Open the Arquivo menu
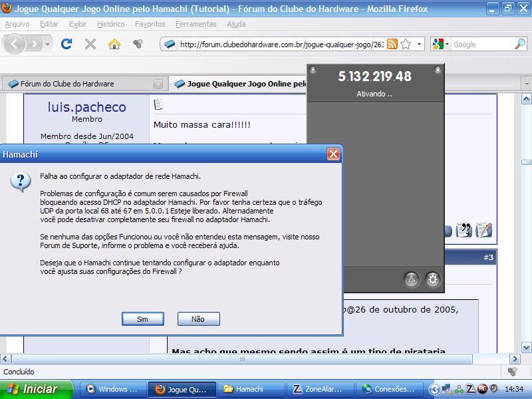The width and height of the screenshot is (532, 399). tap(17, 24)
